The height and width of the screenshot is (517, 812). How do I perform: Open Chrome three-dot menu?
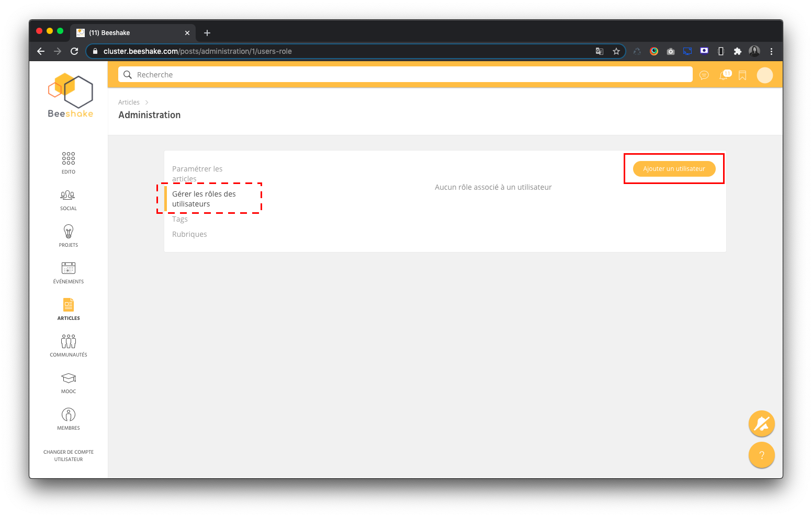tap(771, 51)
